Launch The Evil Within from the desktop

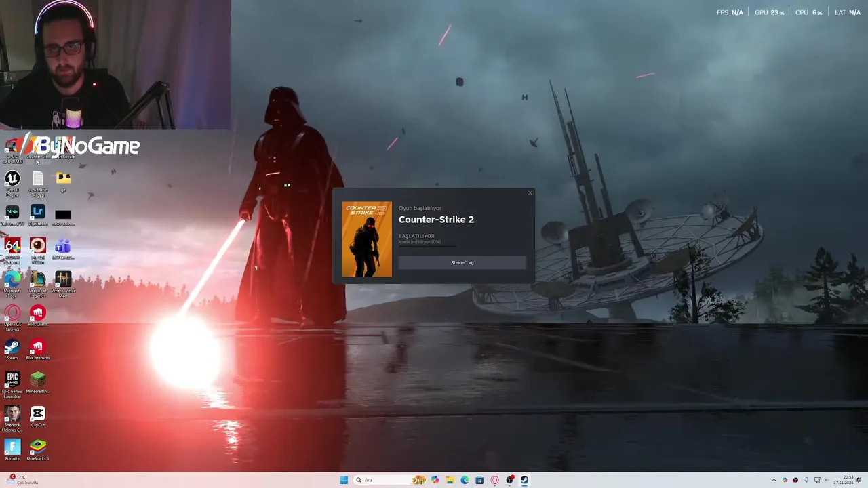click(x=38, y=249)
